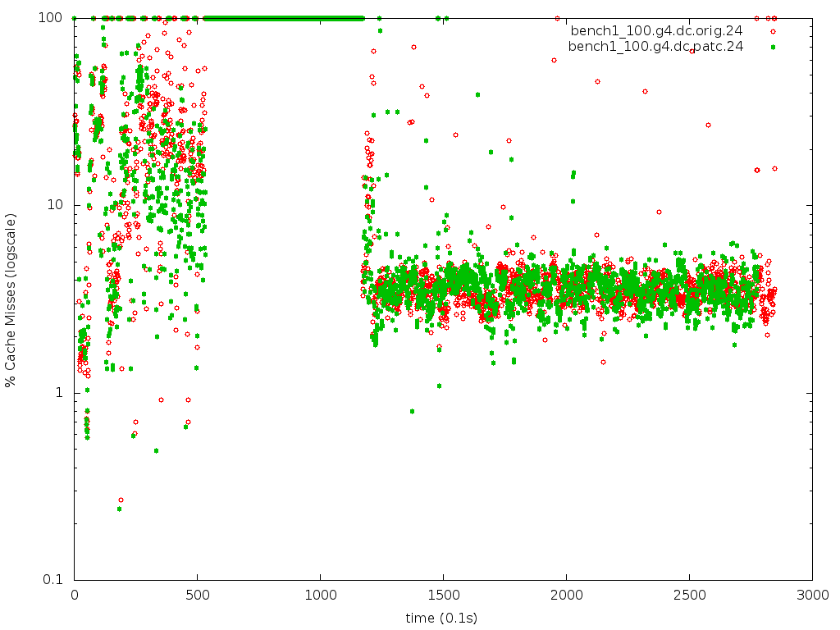Click the lone black circle above time 2150 near 1.5%
The image size is (840, 630).
[x=603, y=362]
